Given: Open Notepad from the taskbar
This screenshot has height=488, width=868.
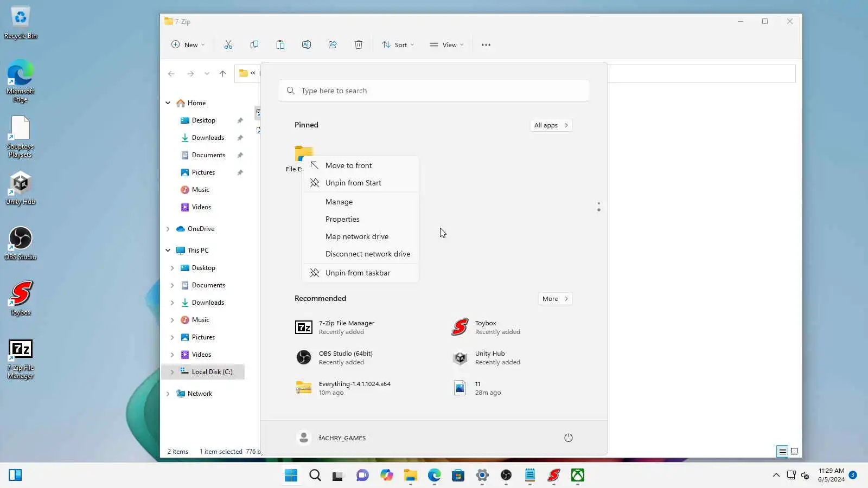Looking at the screenshot, I should click(x=529, y=476).
